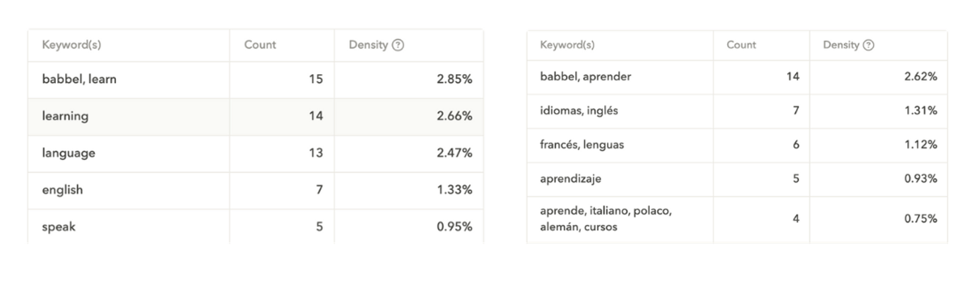The width and height of the screenshot is (980, 307).
Task: Select the highlighted 'learning' keyword row
Action: click(65, 116)
